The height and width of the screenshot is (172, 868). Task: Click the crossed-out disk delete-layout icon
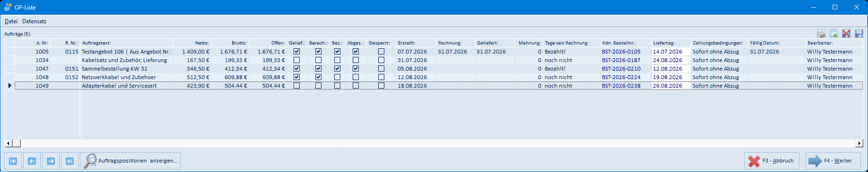click(846, 34)
